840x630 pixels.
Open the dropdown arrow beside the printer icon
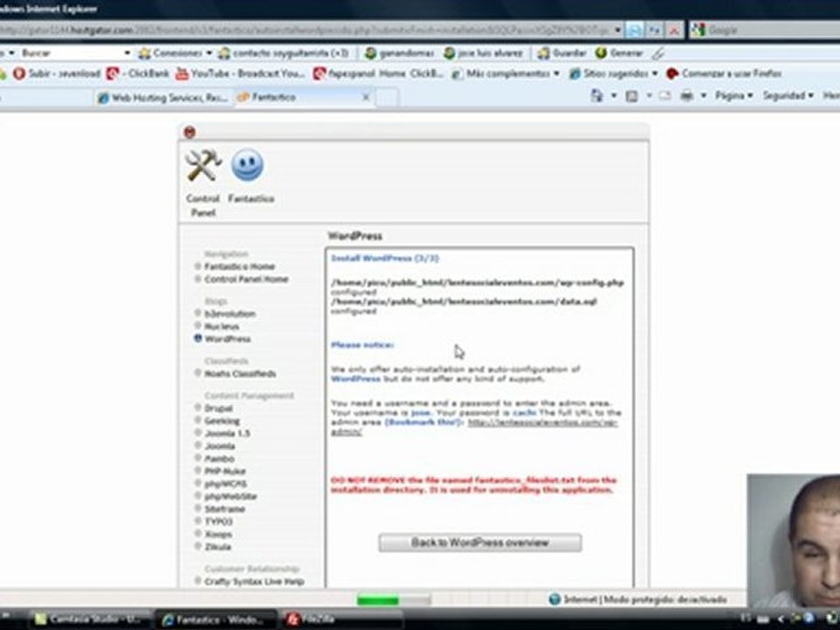tap(703, 96)
